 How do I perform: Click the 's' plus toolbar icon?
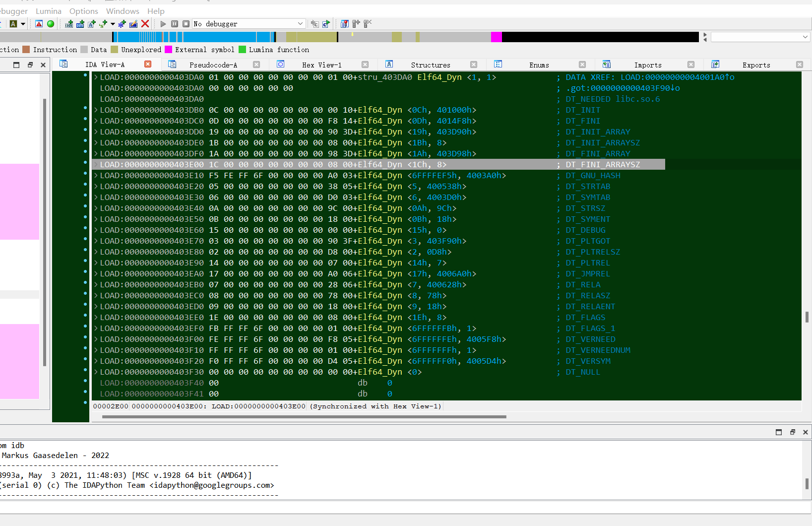(x=103, y=24)
